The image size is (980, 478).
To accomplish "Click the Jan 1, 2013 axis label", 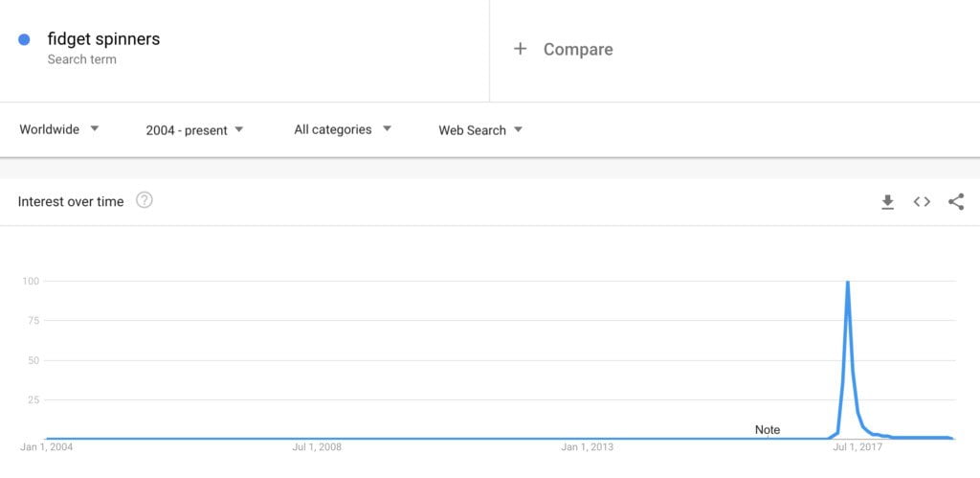I will (x=587, y=447).
